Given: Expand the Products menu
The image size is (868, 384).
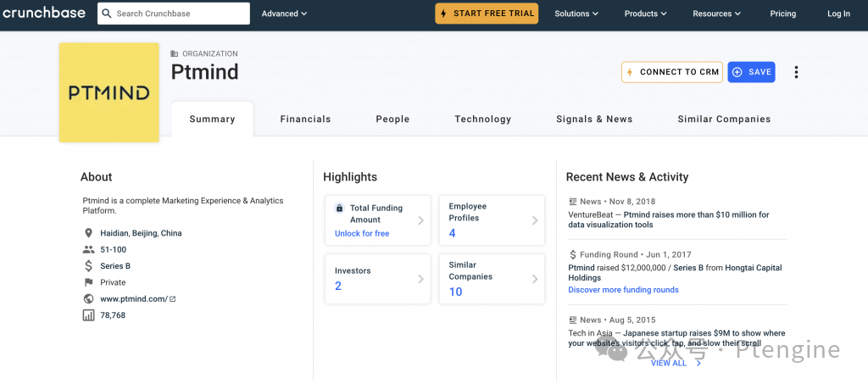Looking at the screenshot, I should point(645,14).
